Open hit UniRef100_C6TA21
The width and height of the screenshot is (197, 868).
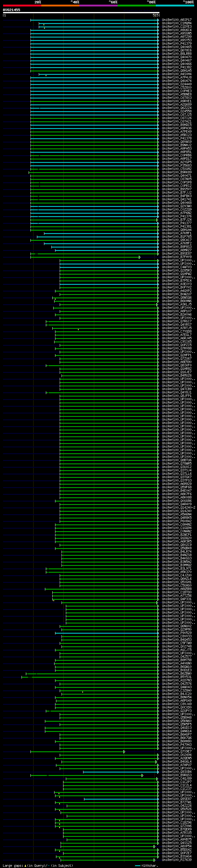(x=176, y=121)
